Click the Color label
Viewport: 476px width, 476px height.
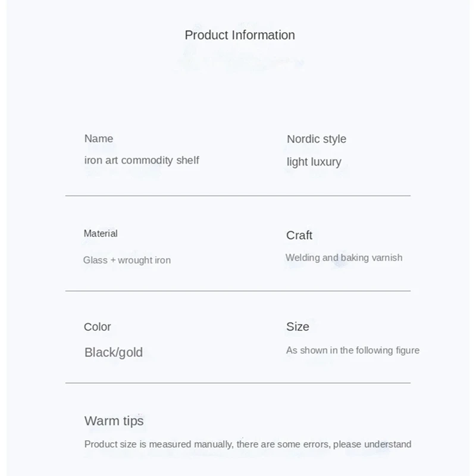tap(98, 327)
